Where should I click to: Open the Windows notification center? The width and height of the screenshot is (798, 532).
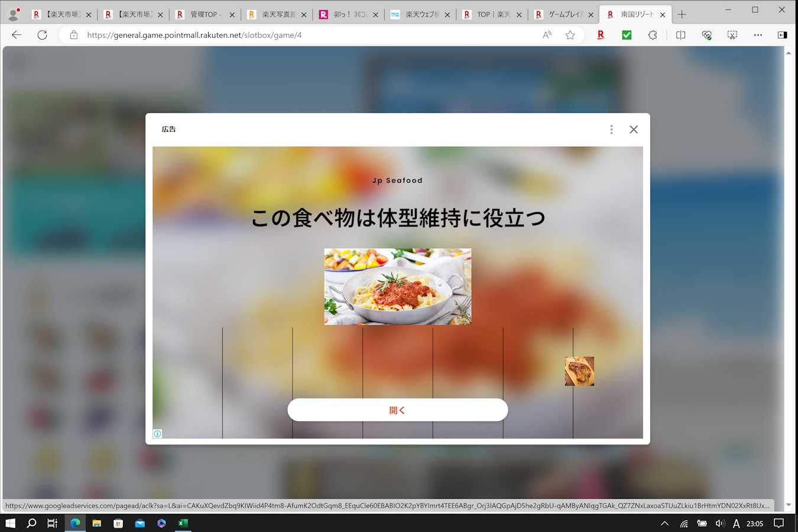[x=778, y=523]
